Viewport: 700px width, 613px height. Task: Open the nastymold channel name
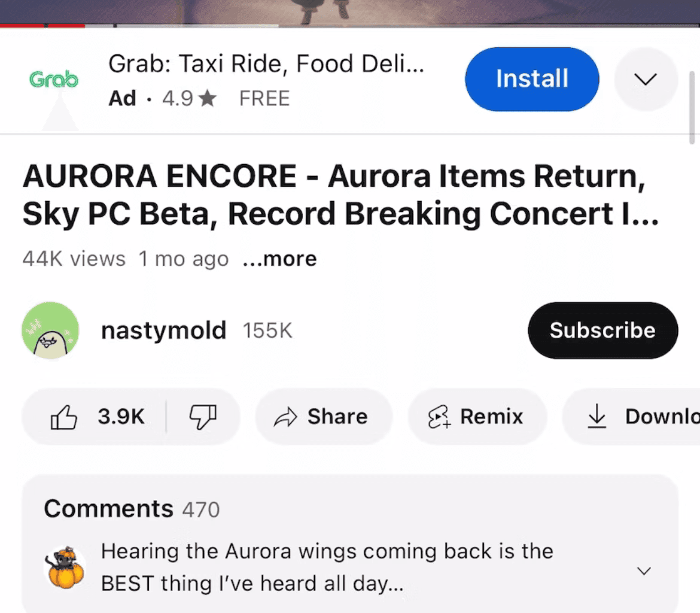[164, 330]
